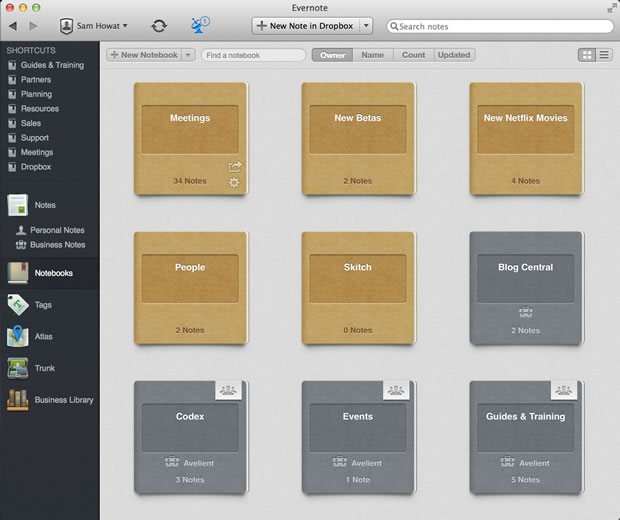Click the Notes sidebar icon
The image size is (620, 520).
(17, 205)
